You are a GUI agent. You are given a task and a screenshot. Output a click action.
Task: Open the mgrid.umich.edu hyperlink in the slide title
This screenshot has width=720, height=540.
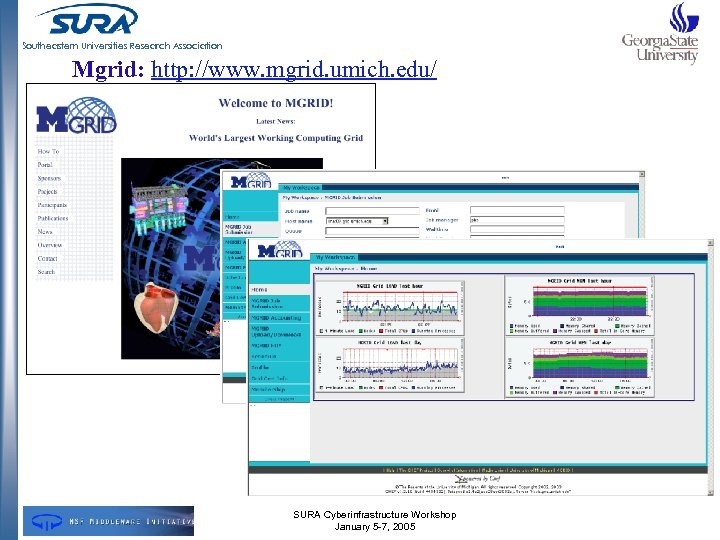click(x=293, y=70)
